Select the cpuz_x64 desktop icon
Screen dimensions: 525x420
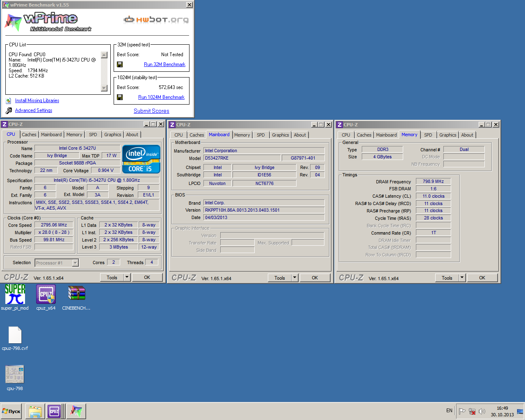(46, 294)
